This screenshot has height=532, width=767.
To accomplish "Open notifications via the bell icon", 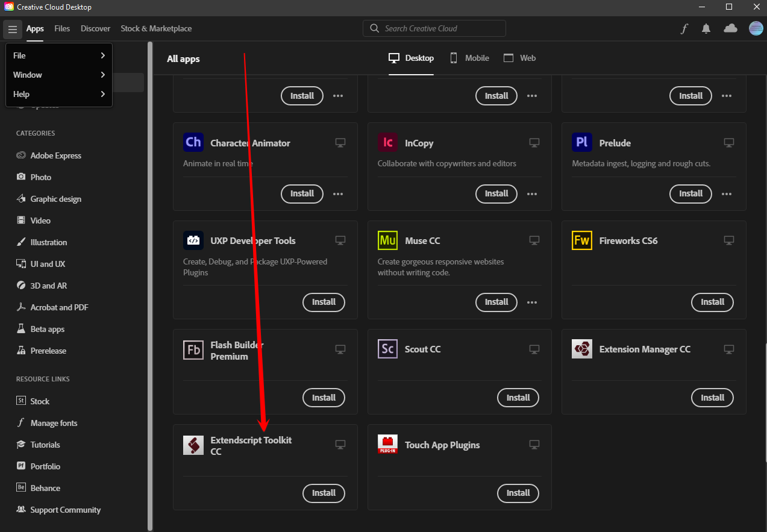I will [706, 28].
